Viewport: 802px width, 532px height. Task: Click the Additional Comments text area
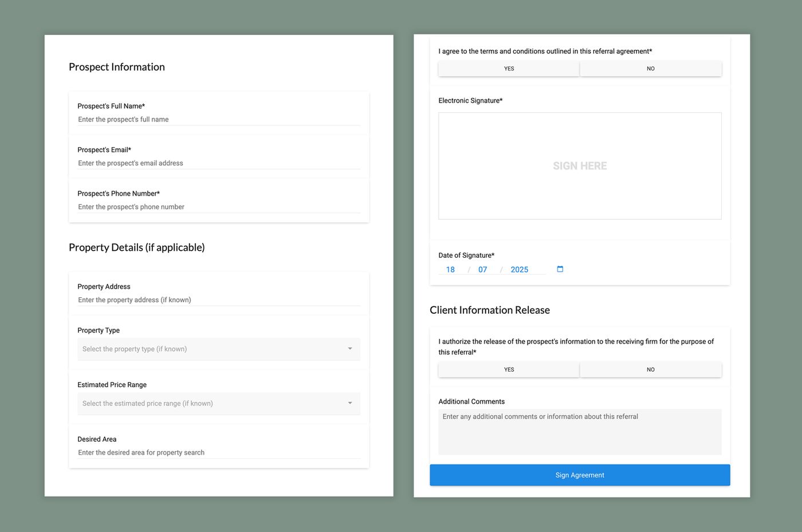[x=580, y=432]
